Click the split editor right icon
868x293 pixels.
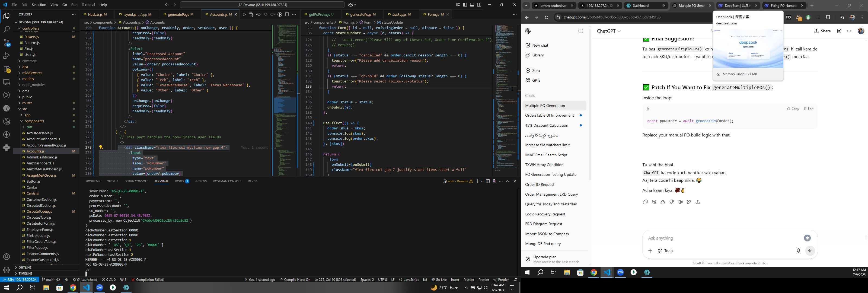point(287,14)
